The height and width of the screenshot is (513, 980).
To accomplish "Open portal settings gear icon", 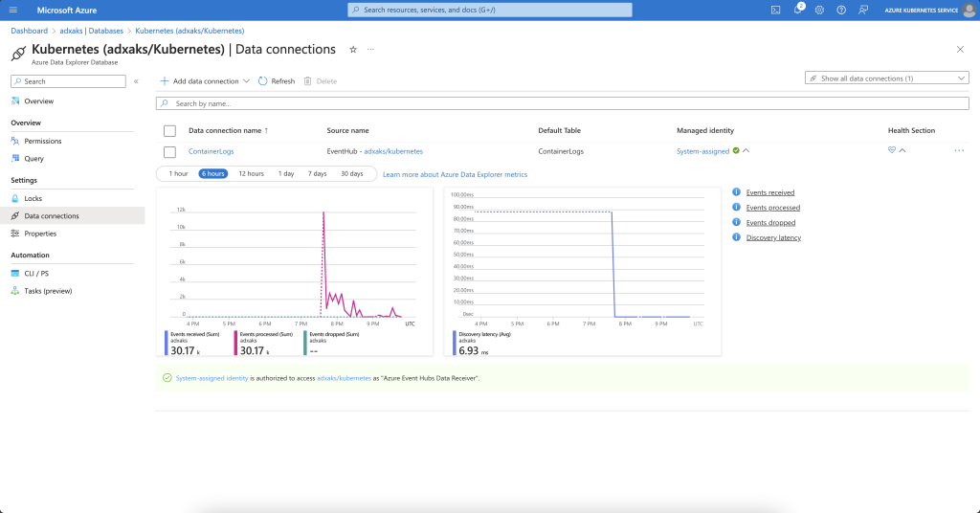I will pyautogui.click(x=819, y=10).
